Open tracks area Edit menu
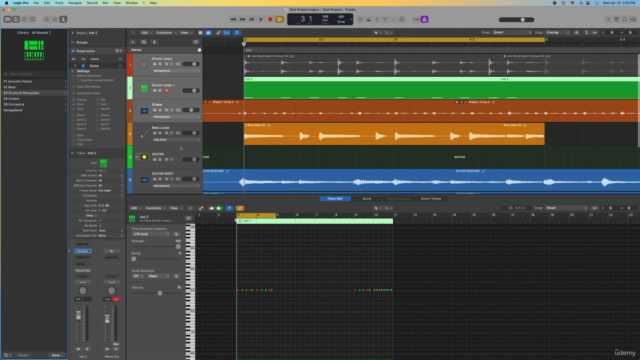640x360 pixels. [x=145, y=33]
